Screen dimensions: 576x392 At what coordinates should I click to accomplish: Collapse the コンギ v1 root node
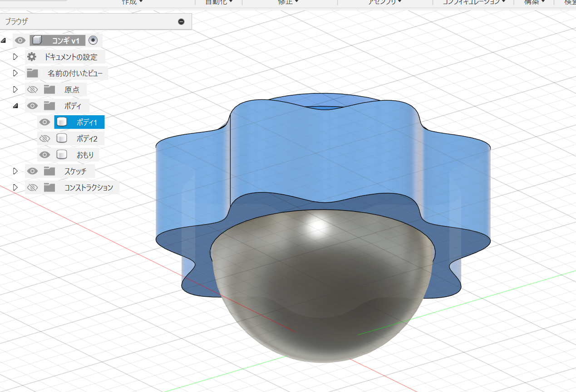[4, 40]
